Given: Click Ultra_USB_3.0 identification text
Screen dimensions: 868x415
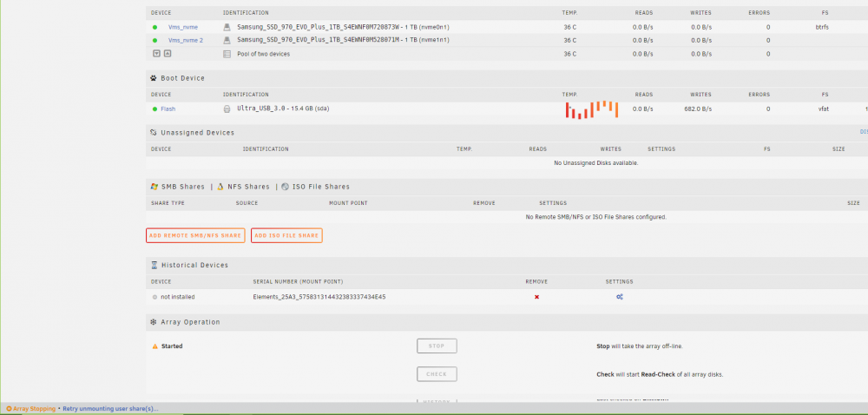Looking at the screenshot, I should coord(283,109).
